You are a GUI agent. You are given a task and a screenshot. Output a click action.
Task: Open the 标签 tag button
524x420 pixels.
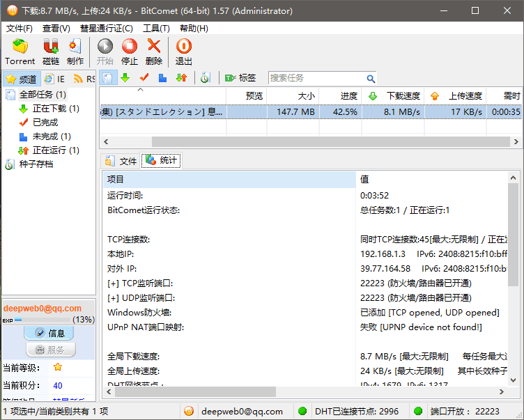(x=240, y=78)
